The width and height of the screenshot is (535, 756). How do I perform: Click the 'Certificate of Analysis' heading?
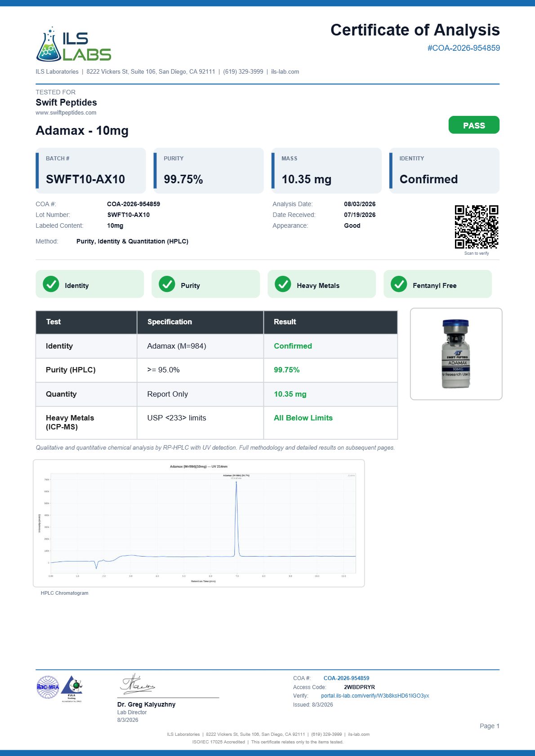[x=415, y=30]
